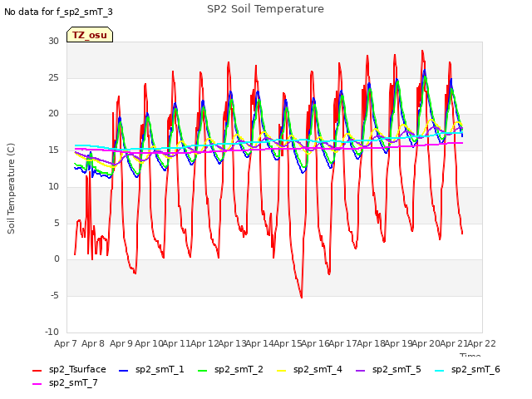This screenshot has height=399, width=532.
Task: Click the chart title SP2 Soil Temperature
Action: 265,9
